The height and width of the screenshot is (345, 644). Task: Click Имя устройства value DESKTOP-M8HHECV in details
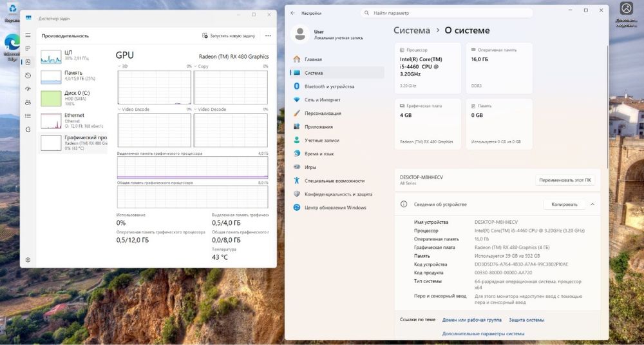(496, 222)
